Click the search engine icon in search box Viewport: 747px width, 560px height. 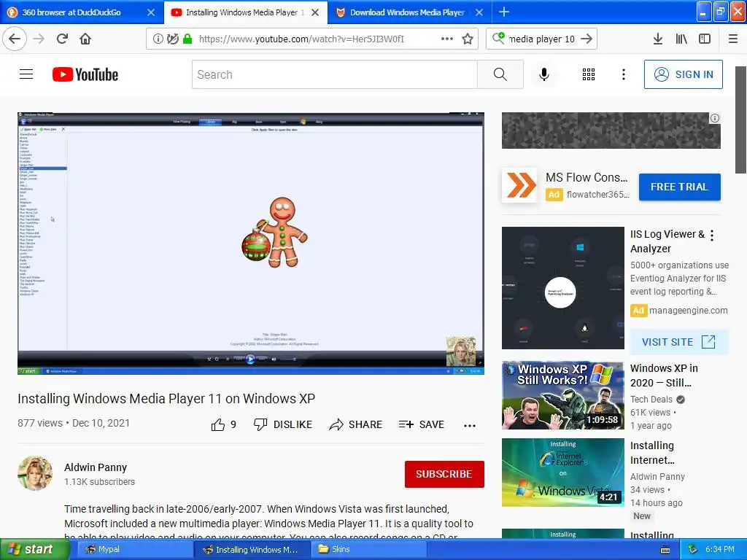click(x=498, y=38)
